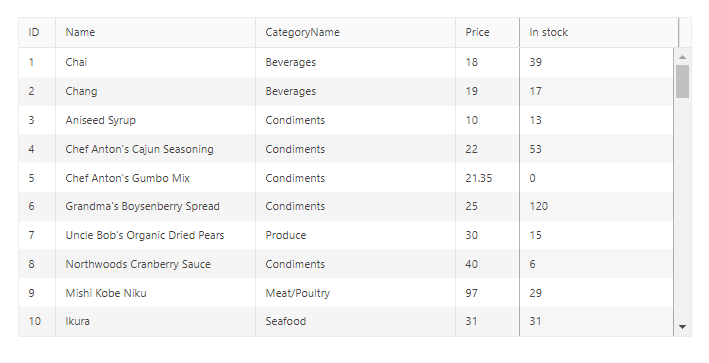Click the scrollbar up arrow
Viewport: 709px width, 363px height.
[682, 57]
